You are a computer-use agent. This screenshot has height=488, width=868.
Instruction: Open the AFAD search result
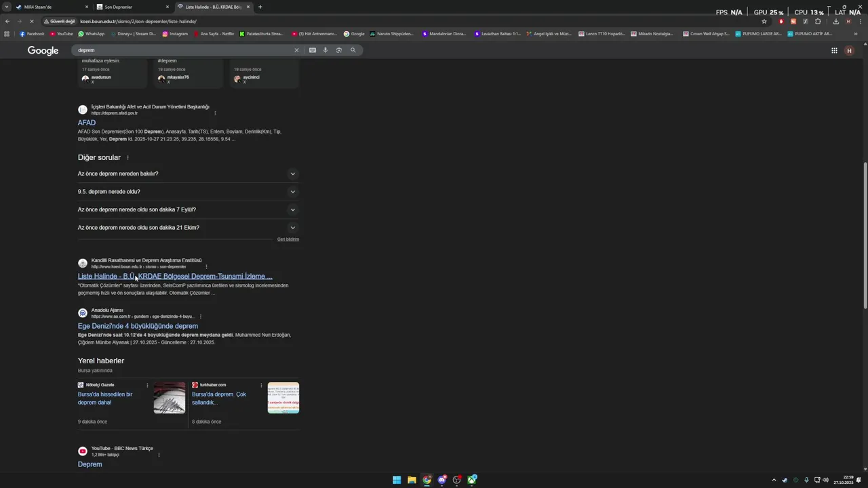pos(87,123)
